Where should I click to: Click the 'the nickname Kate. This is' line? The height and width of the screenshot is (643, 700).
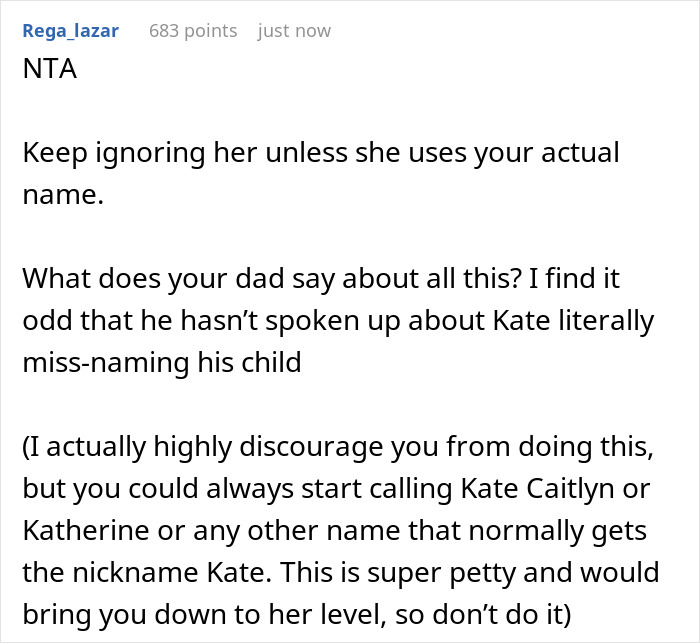tap(341, 573)
